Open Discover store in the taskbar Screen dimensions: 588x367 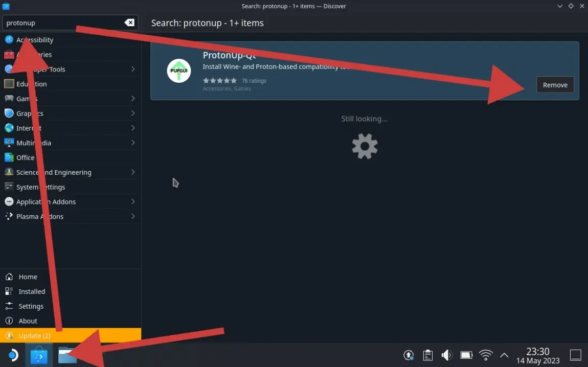click(39, 355)
